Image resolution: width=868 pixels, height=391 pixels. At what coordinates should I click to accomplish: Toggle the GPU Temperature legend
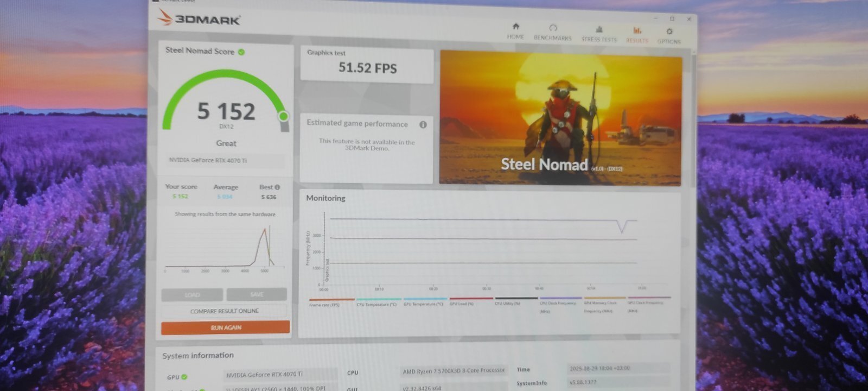425,301
